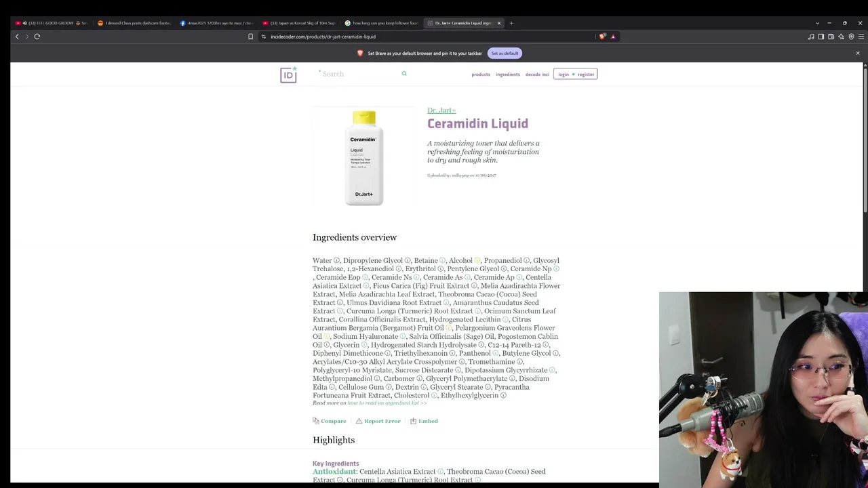Open info icon next to Cholesterol
The height and width of the screenshot is (488, 868).
434,396
